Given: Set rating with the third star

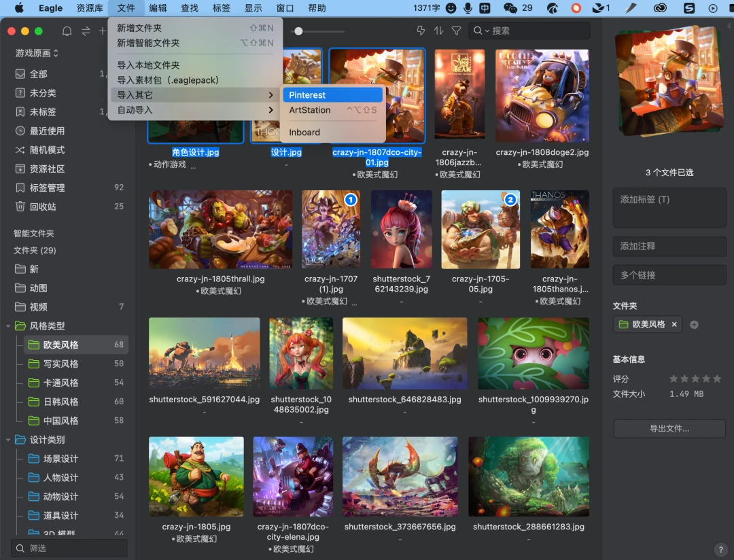Looking at the screenshot, I should coord(695,379).
